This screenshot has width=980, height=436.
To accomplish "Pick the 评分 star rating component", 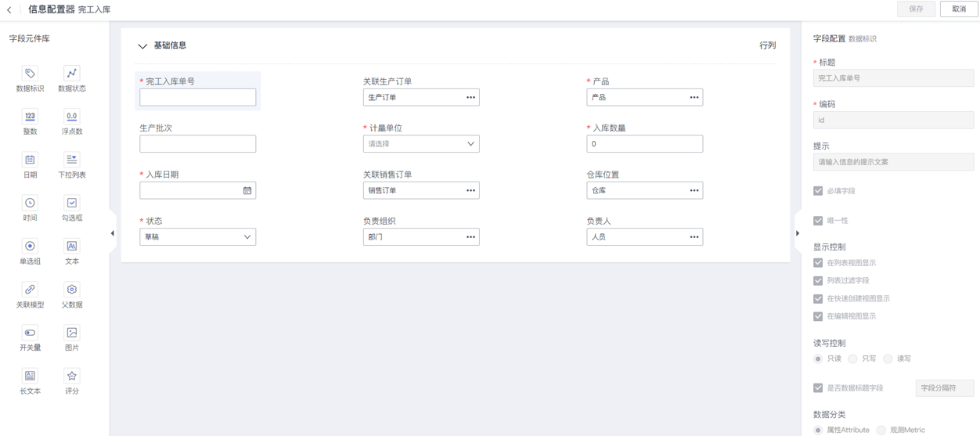I will pos(72,377).
